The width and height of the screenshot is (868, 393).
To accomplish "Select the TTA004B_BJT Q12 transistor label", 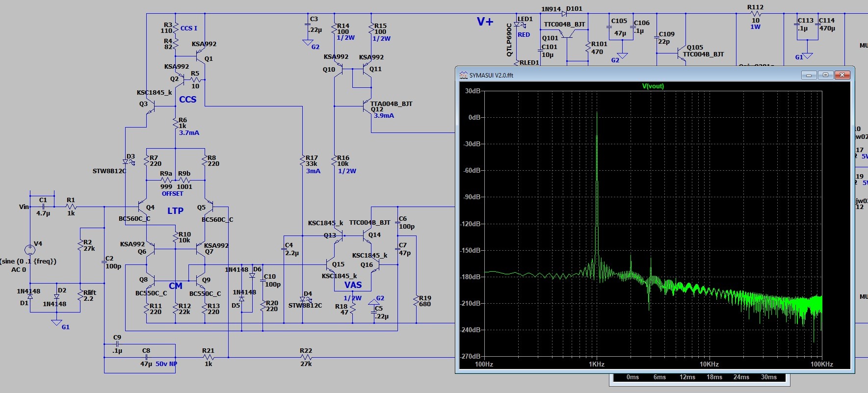I will [x=391, y=104].
